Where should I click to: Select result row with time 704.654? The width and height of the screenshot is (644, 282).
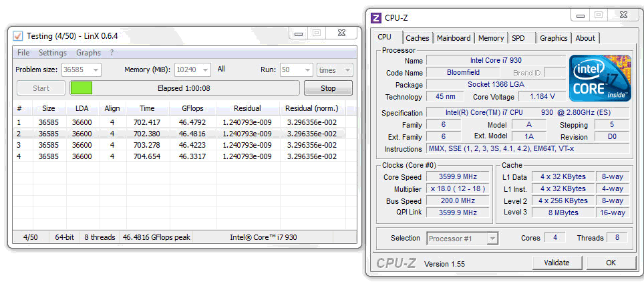point(179,156)
